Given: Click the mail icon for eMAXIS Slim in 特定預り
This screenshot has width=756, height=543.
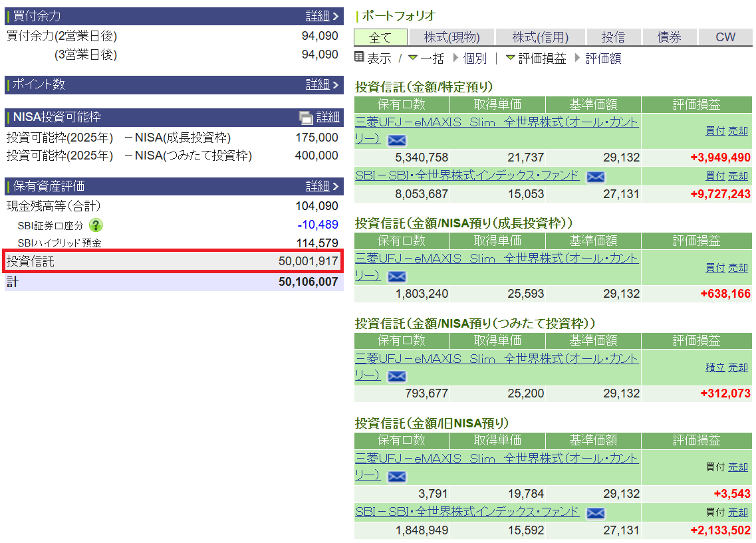Looking at the screenshot, I should 397,140.
